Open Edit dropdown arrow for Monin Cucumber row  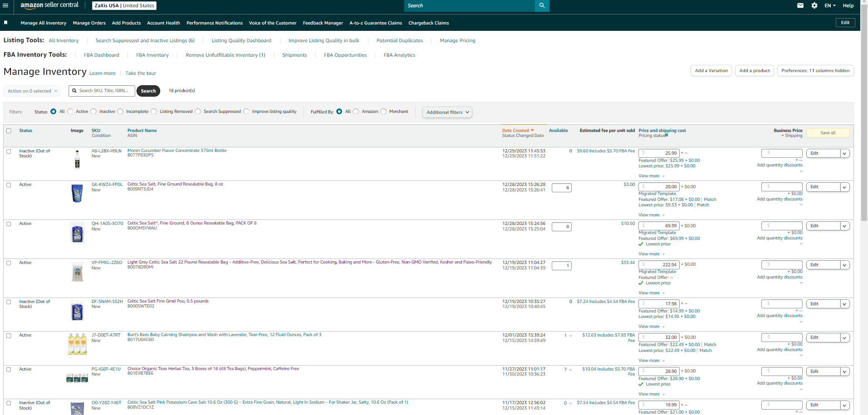click(x=845, y=153)
